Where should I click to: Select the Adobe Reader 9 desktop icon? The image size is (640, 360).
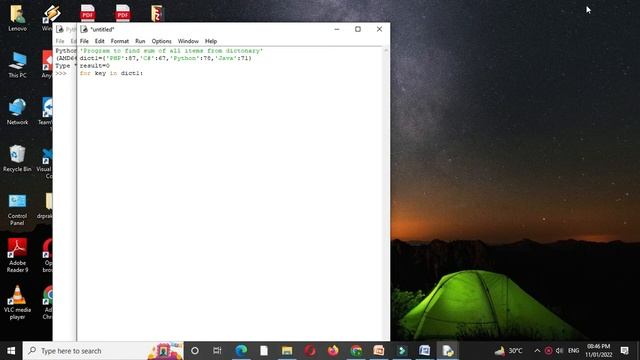(17, 256)
